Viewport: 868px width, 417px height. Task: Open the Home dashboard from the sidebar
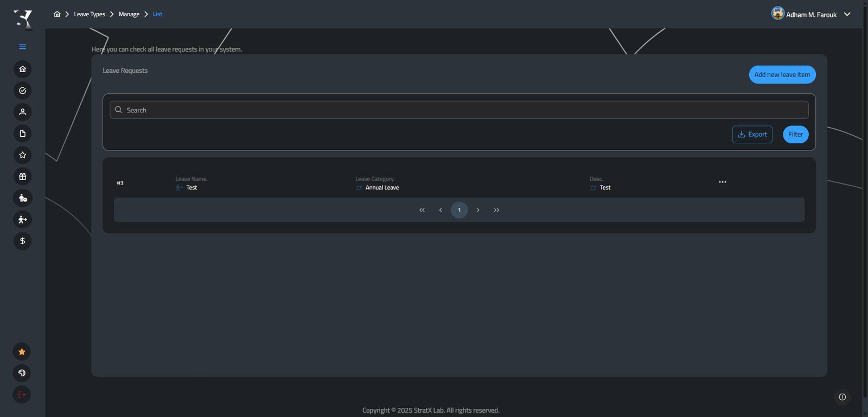click(x=23, y=69)
